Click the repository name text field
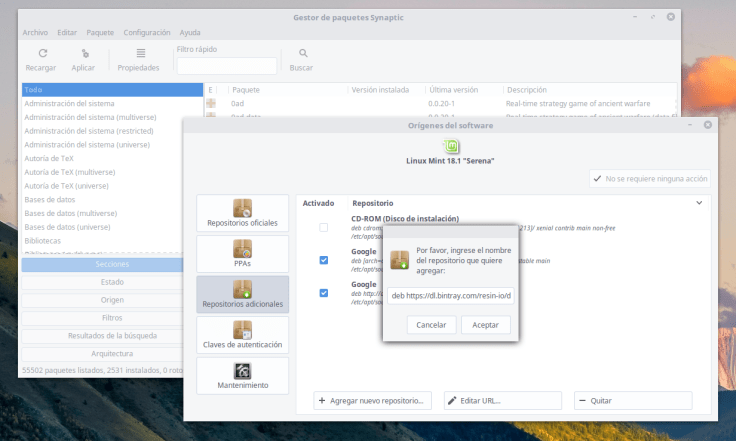Viewport: 736px width, 441px height. [451, 296]
